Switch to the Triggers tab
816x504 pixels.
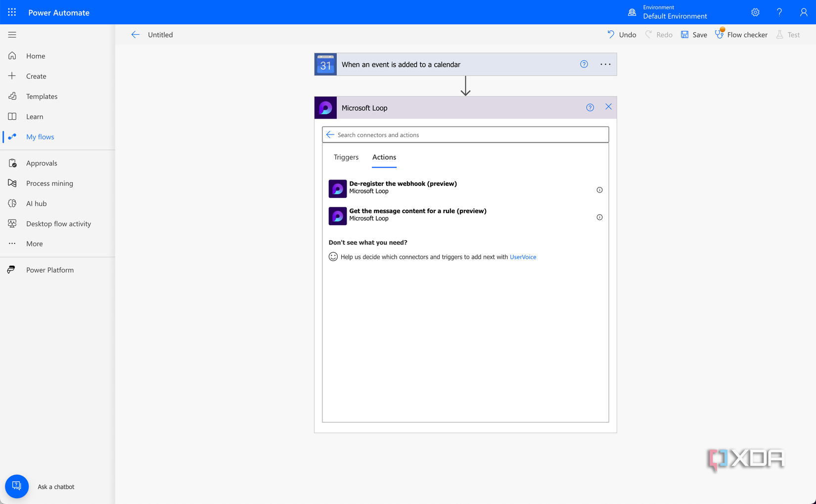346,157
